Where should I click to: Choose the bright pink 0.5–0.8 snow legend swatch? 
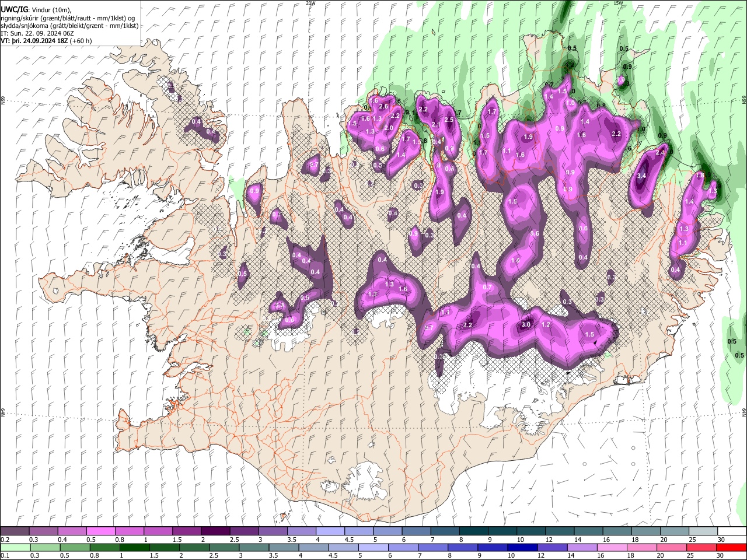pyautogui.click(x=101, y=531)
